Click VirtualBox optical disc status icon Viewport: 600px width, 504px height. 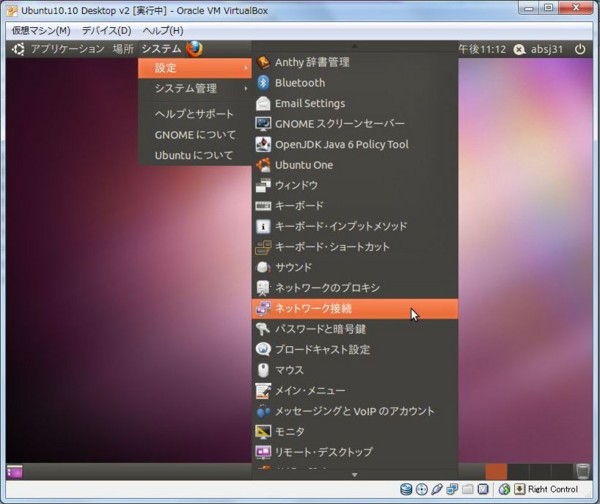pyautogui.click(x=421, y=489)
